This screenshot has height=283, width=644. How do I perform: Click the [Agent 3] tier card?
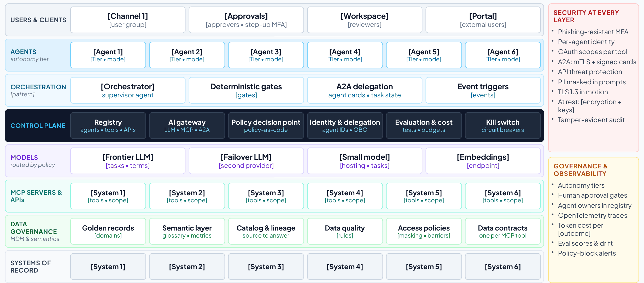[x=266, y=55]
